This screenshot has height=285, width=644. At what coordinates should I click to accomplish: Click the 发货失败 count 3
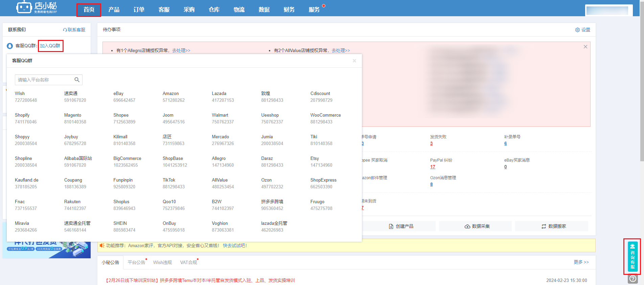click(x=431, y=144)
